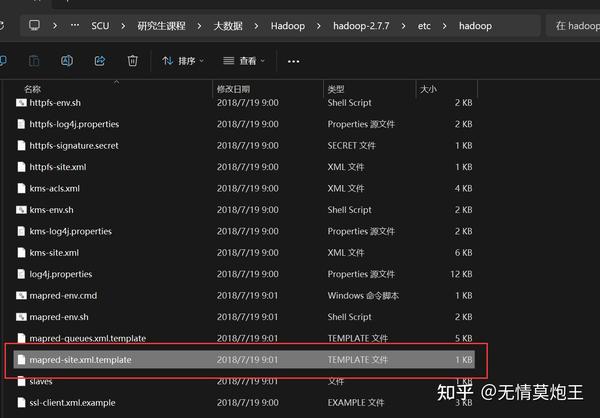Viewport: 600px width, 418px height.
Task: Go to the 研究生课程 breadcrumb
Action: point(161,26)
